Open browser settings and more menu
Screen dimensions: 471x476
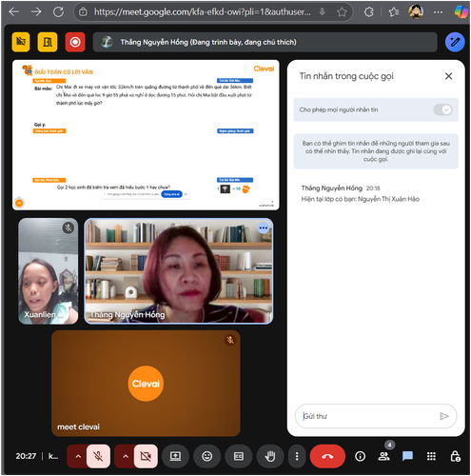point(438,12)
